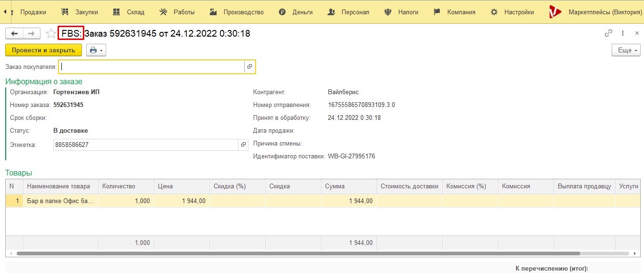Image resolution: width=644 pixels, height=273 pixels.
Task: Click the Склад grid icon
Action: click(x=116, y=12)
